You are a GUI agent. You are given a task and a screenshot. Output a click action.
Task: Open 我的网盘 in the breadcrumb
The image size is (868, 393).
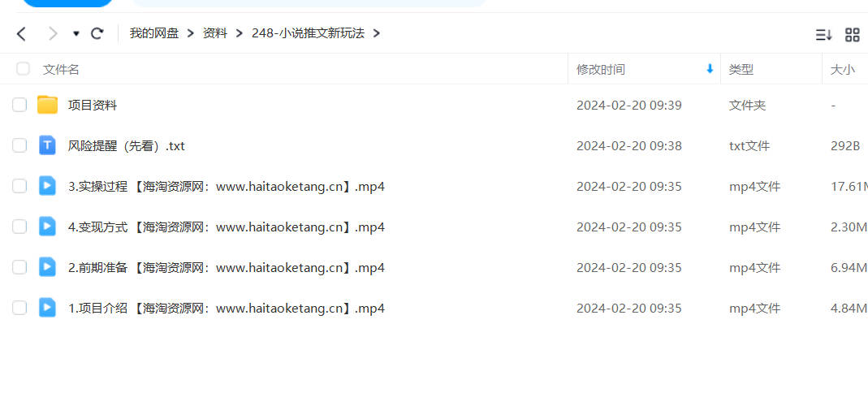pyautogui.click(x=154, y=33)
